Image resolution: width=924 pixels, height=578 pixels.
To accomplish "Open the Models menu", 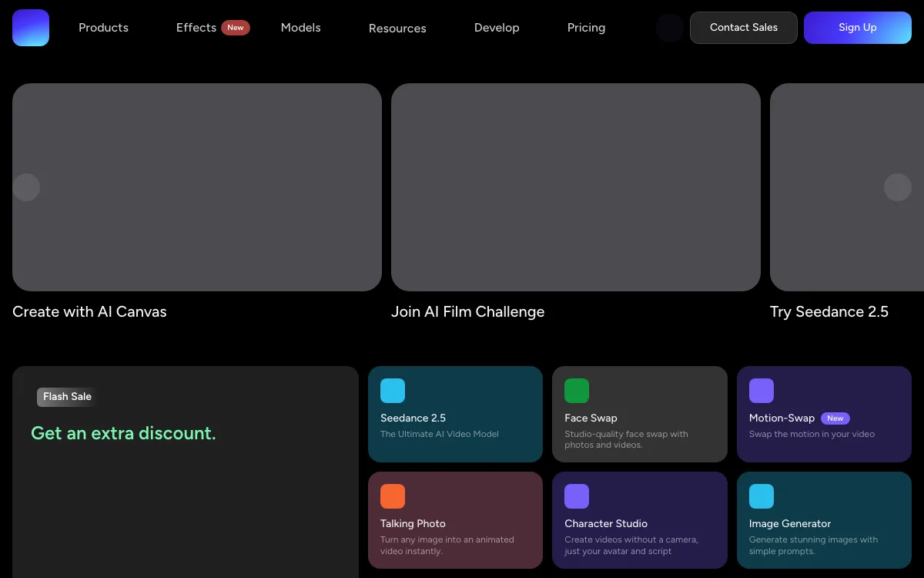I will pos(301,28).
